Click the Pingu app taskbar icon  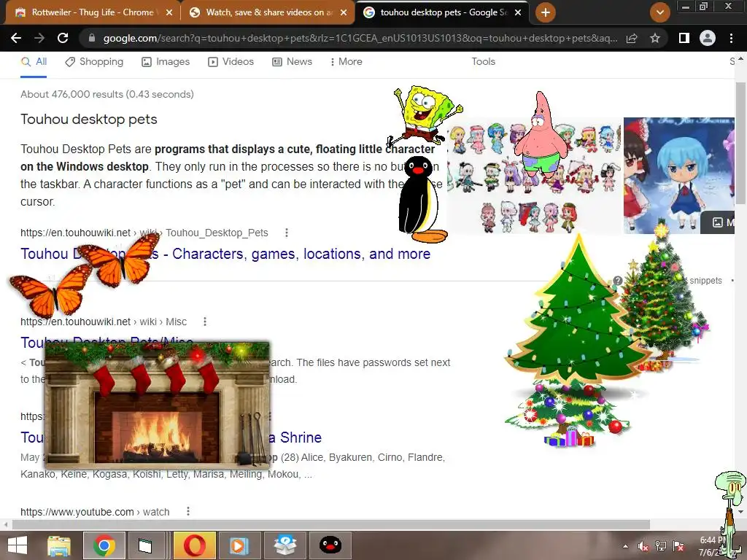pyautogui.click(x=330, y=545)
